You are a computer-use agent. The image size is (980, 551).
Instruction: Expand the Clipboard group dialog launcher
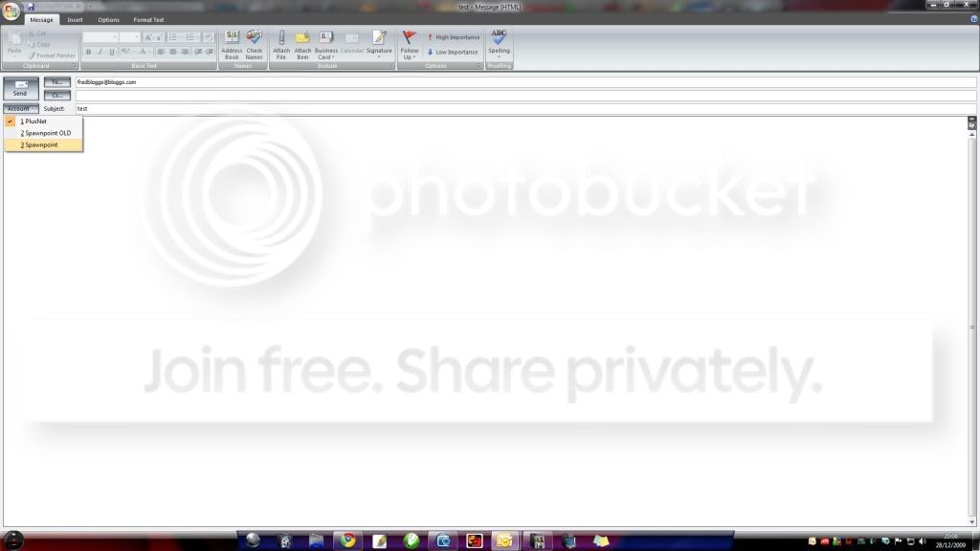coord(74,66)
